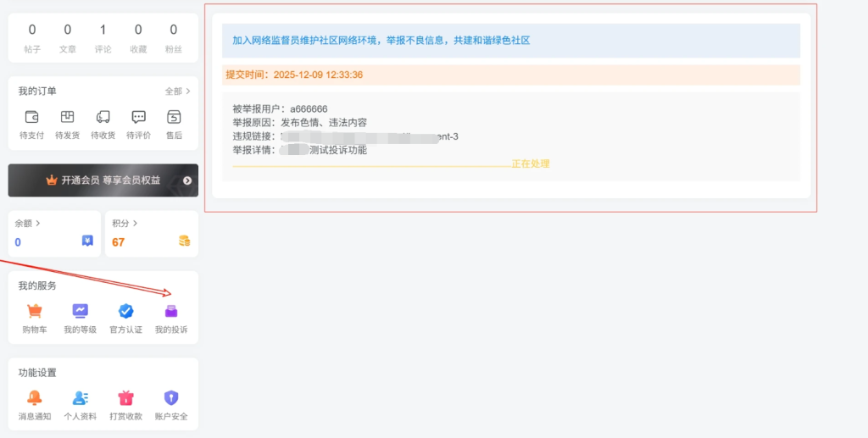Screen dimensions: 868x438
Task: Click the 开通会员 尊享会员权益 banner
Action: coord(103,180)
